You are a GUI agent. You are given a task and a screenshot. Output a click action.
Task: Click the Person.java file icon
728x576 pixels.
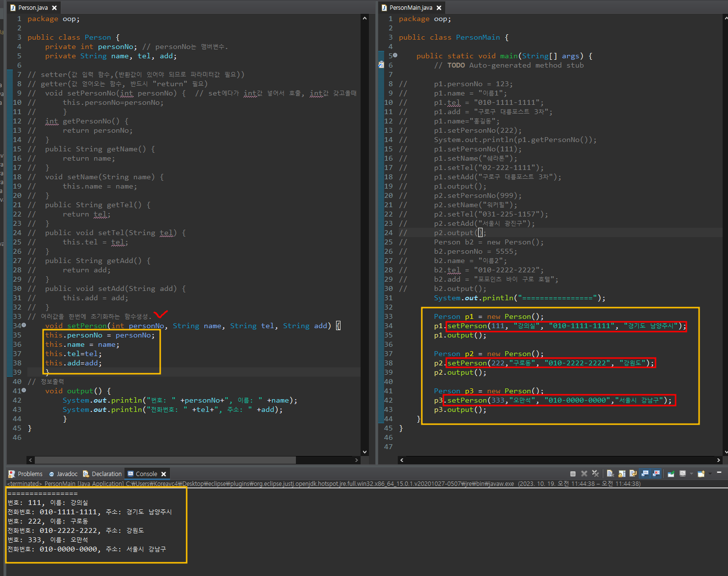[x=13, y=7]
